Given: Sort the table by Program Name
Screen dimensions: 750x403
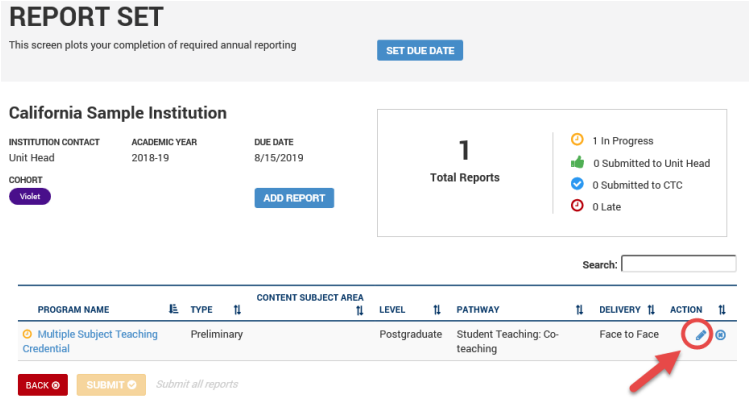Looking at the screenshot, I should [x=173, y=310].
